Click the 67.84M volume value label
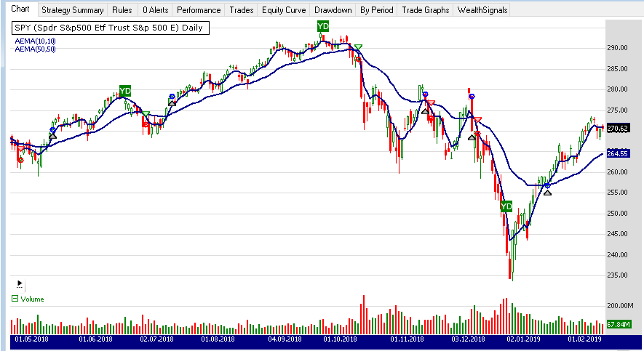This screenshot has width=644, height=351. [x=617, y=324]
